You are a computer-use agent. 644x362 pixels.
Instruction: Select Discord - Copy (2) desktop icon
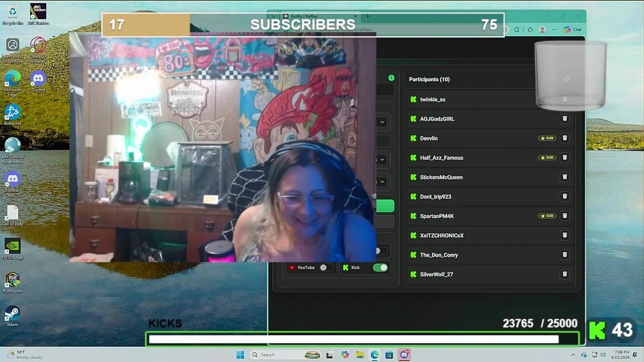[13, 184]
